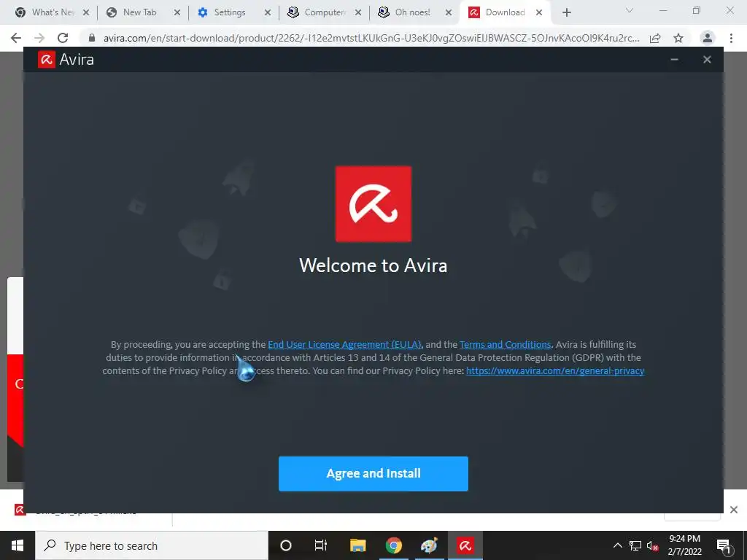Click the network icon in system tray
This screenshot has height=560, width=747.
[635, 545]
